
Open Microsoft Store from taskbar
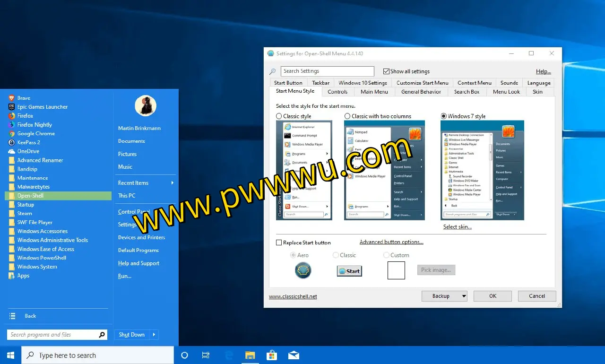[x=272, y=355]
